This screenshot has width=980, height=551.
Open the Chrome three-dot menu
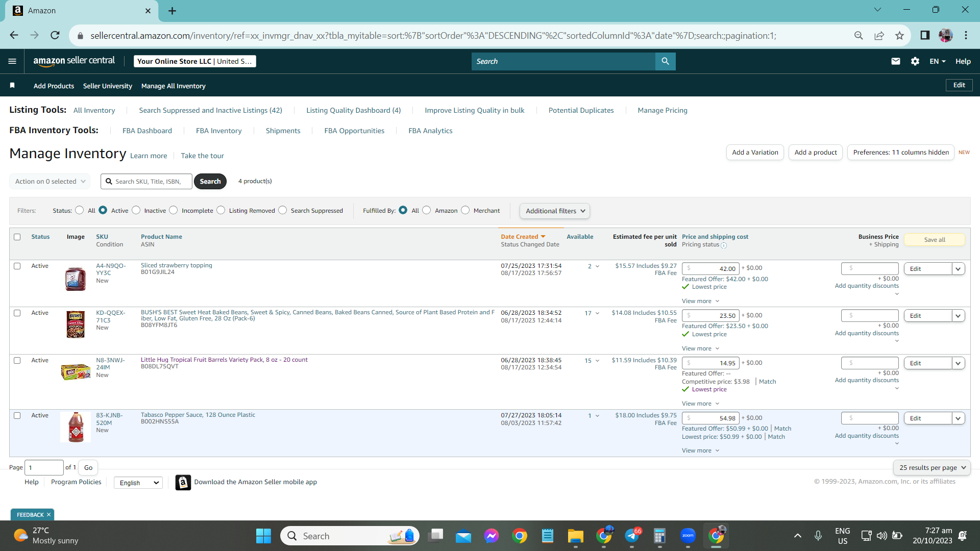pos(966,35)
